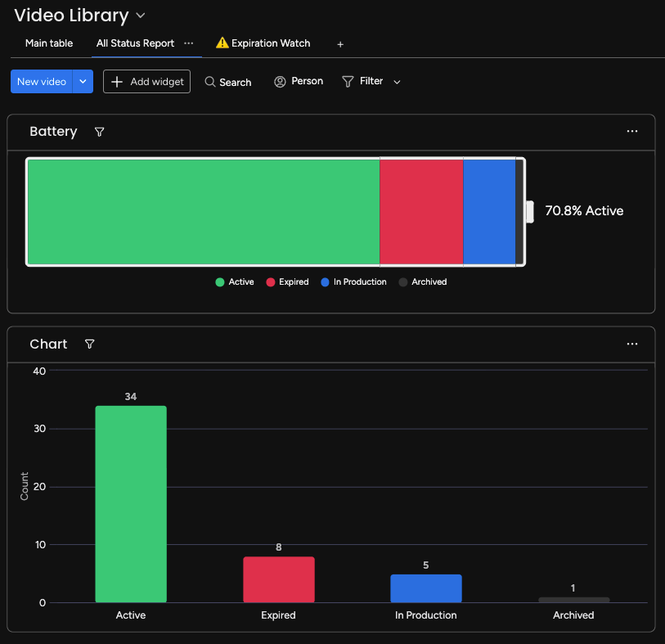Click the Add widget button
This screenshot has width=665, height=644.
146,82
